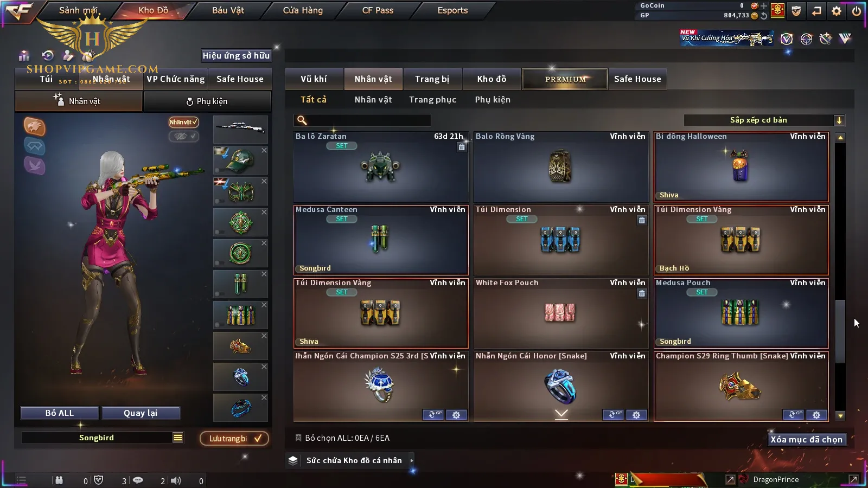Screen dimensions: 868x488
Task: Check the Bỏ chọn ALL checkbox
Action: click(298, 438)
